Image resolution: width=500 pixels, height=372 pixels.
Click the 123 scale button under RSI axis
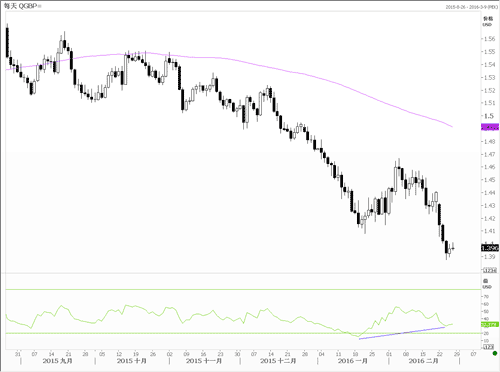pos(489,347)
